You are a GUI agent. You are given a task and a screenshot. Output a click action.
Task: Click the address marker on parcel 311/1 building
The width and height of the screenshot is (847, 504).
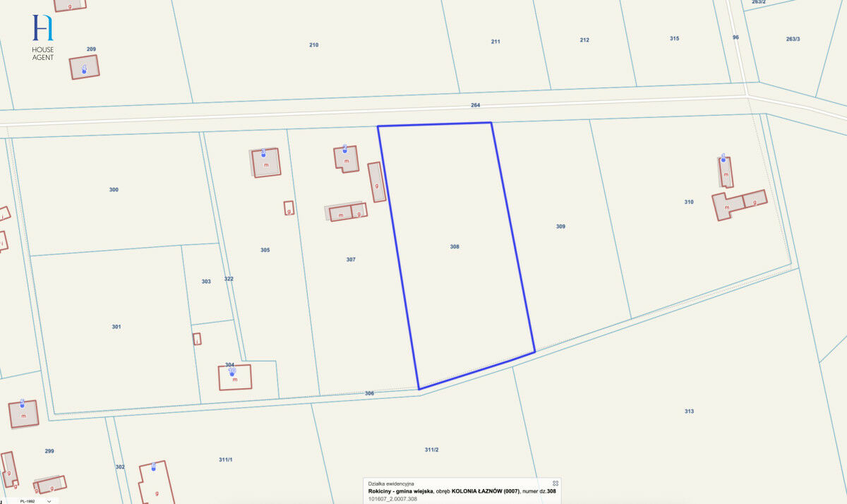pyautogui.click(x=153, y=467)
